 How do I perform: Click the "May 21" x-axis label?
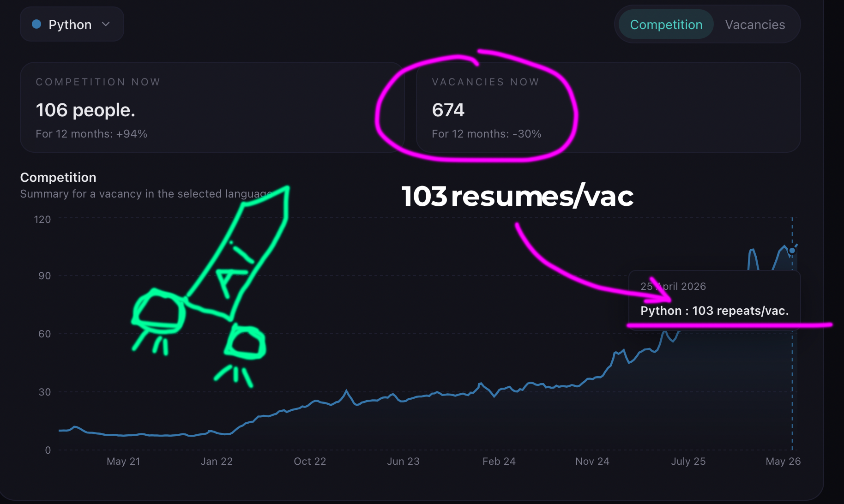point(123,461)
